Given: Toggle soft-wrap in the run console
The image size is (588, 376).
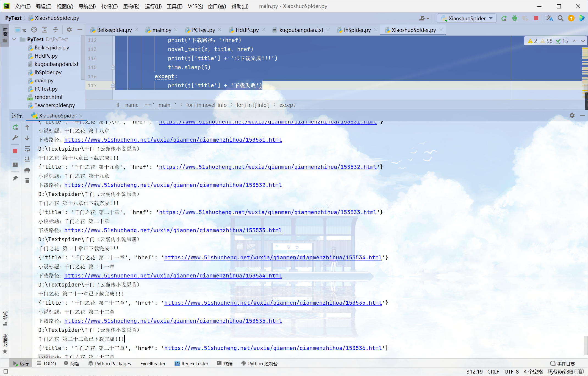Looking at the screenshot, I should 27,149.
